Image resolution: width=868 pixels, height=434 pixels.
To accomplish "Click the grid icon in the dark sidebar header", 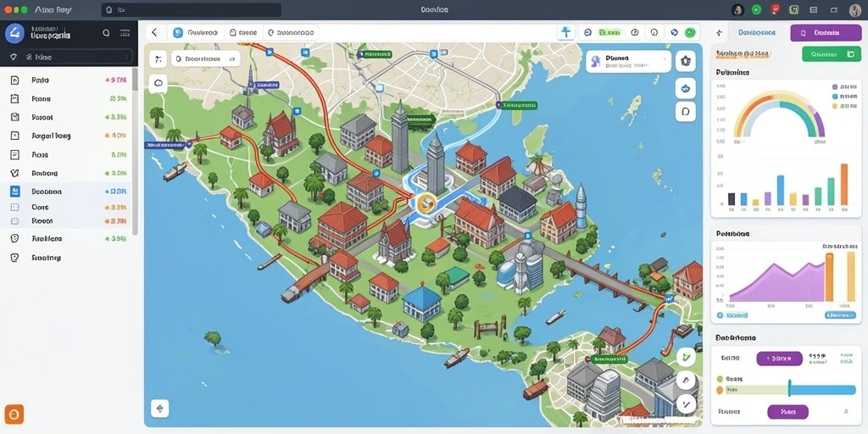I will click(x=125, y=33).
